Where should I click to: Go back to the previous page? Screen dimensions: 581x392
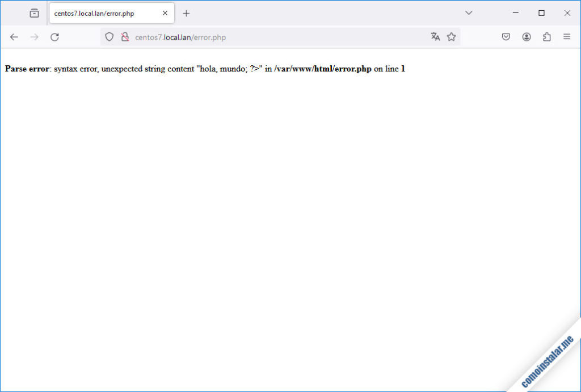[14, 37]
